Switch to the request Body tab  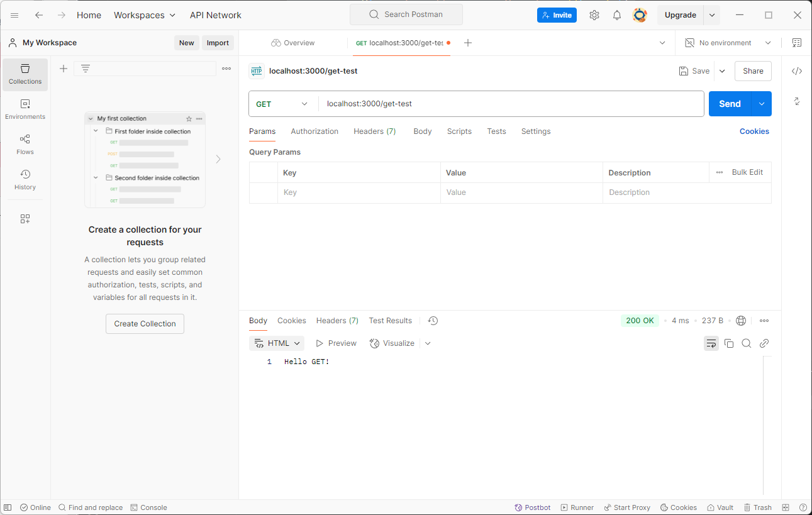coord(423,131)
